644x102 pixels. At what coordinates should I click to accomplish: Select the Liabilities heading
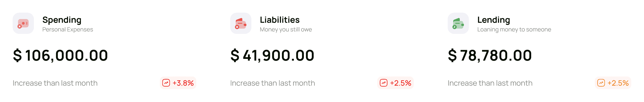click(280, 20)
